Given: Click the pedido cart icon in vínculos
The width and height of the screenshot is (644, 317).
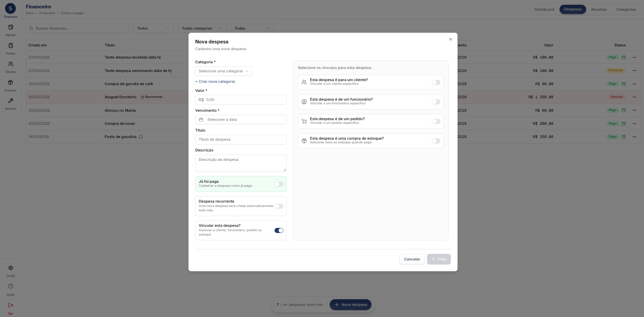Looking at the screenshot, I should pos(304,121).
